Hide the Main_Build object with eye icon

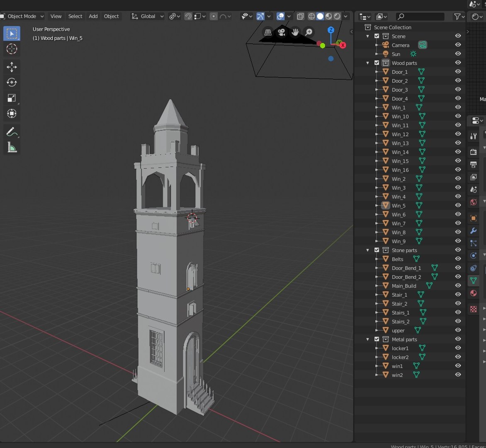pyautogui.click(x=458, y=285)
